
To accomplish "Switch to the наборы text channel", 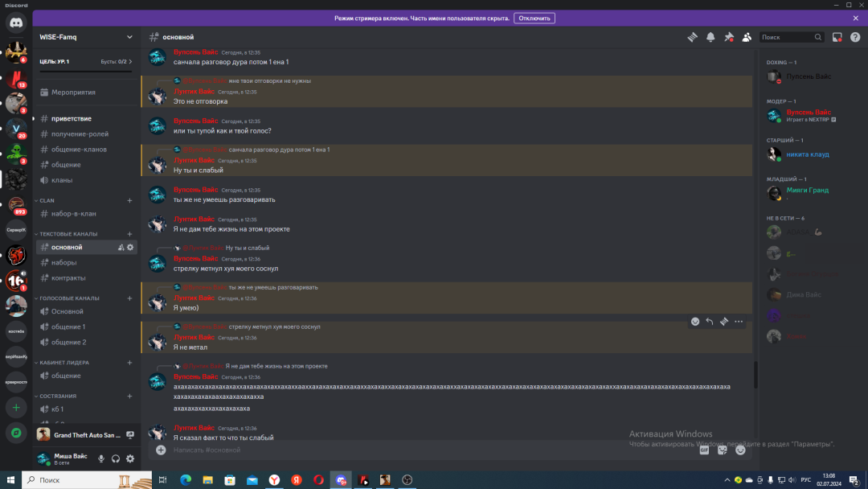I will [x=64, y=263].
